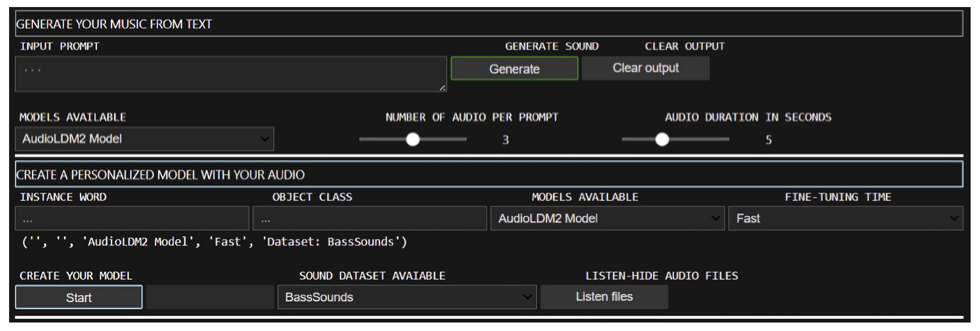980x331 pixels.
Task: Click the audio-per-prompt value 3
Action: [505, 140]
